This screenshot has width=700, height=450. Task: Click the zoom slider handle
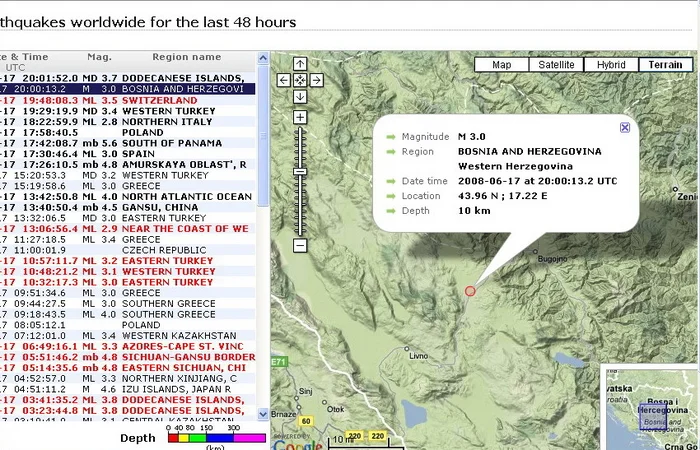click(x=300, y=172)
